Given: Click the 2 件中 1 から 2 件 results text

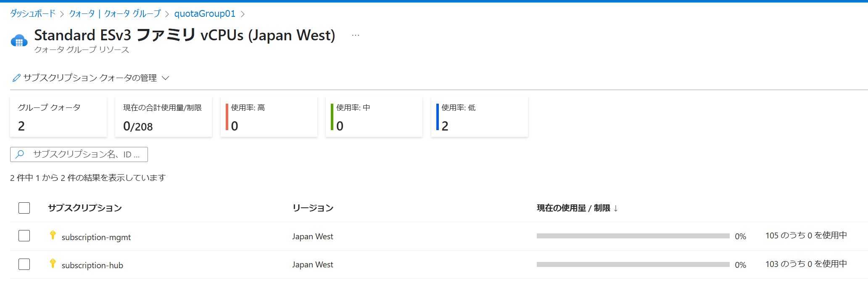Looking at the screenshot, I should 88,178.
